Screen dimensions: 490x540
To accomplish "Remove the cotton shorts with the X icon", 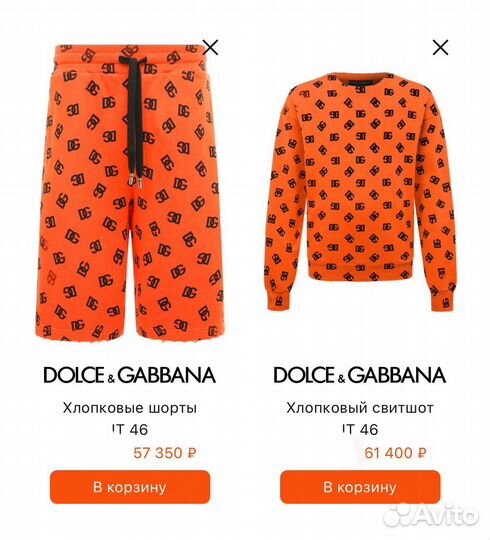I will pos(210,48).
